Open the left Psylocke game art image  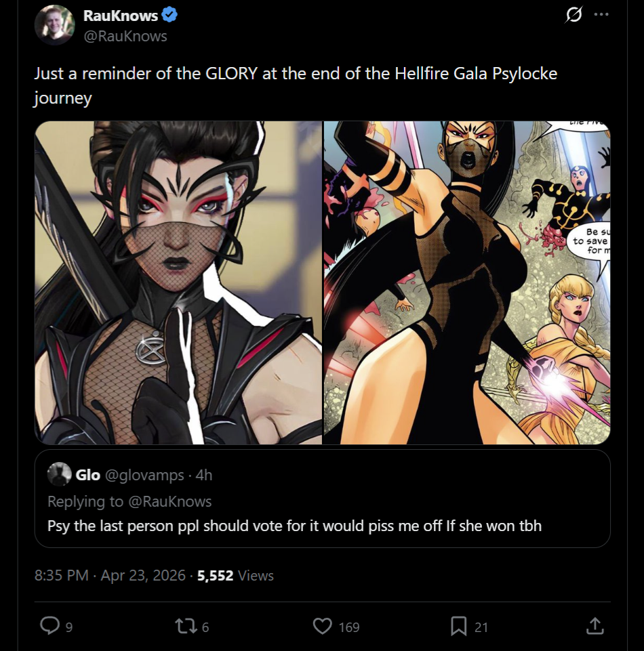coord(178,282)
